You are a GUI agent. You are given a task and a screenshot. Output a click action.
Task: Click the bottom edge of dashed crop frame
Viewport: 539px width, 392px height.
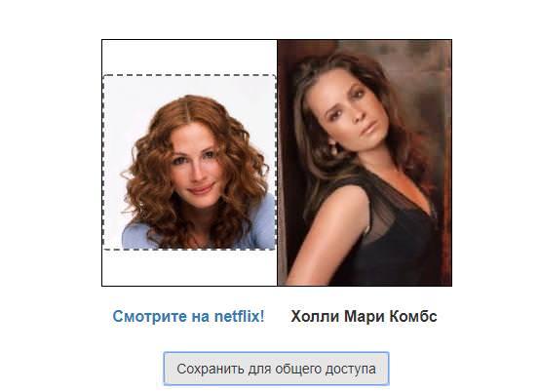click(190, 249)
